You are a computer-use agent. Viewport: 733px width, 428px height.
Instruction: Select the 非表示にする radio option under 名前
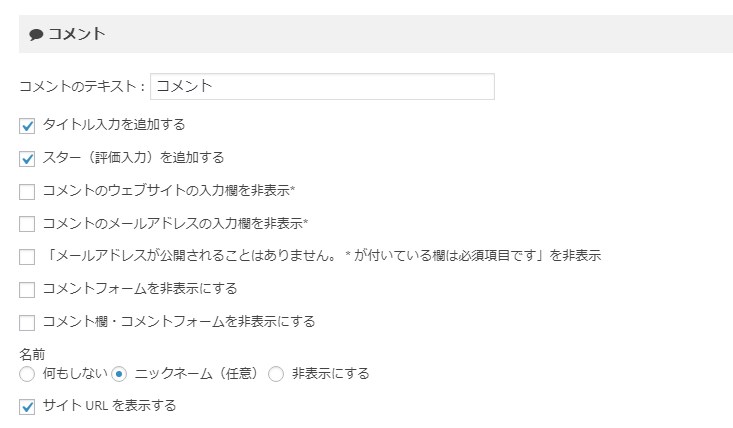click(x=276, y=374)
